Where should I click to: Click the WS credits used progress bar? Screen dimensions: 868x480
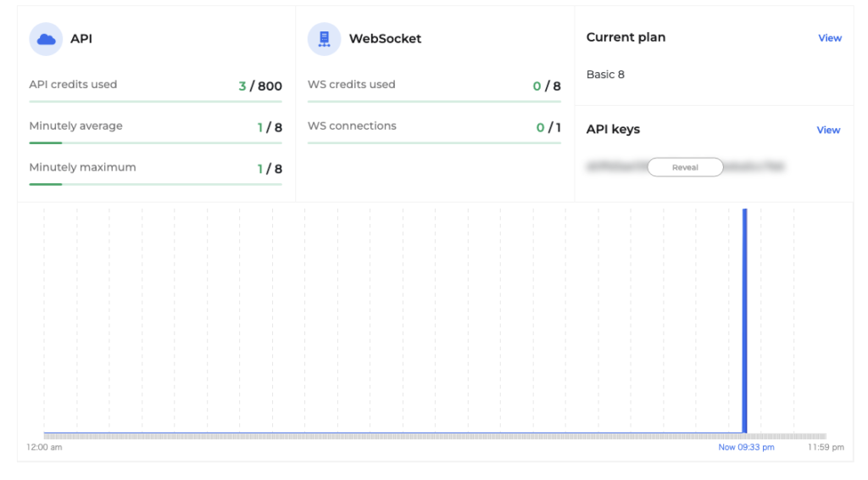pyautogui.click(x=434, y=102)
